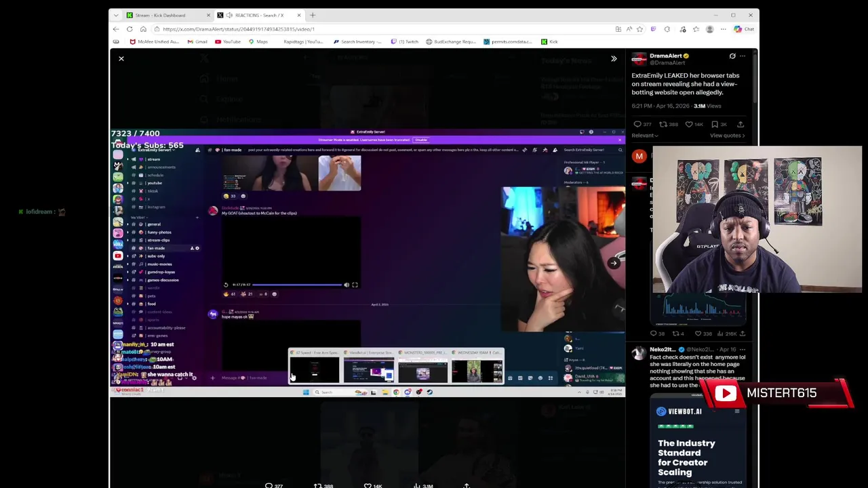
Task: Open Copilot Chat button
Action: tap(745, 29)
